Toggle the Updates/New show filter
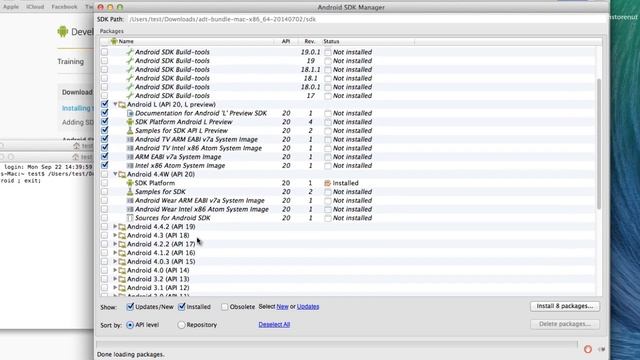Image resolution: width=640 pixels, height=360 pixels. (x=130, y=307)
